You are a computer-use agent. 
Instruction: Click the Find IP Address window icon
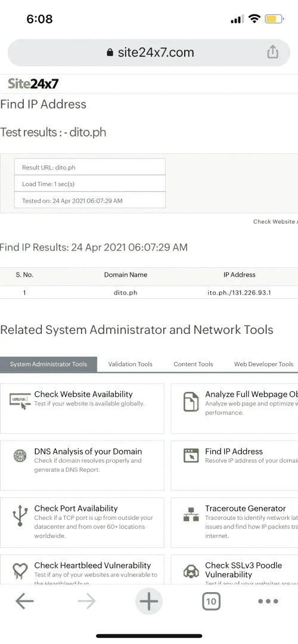click(191, 456)
